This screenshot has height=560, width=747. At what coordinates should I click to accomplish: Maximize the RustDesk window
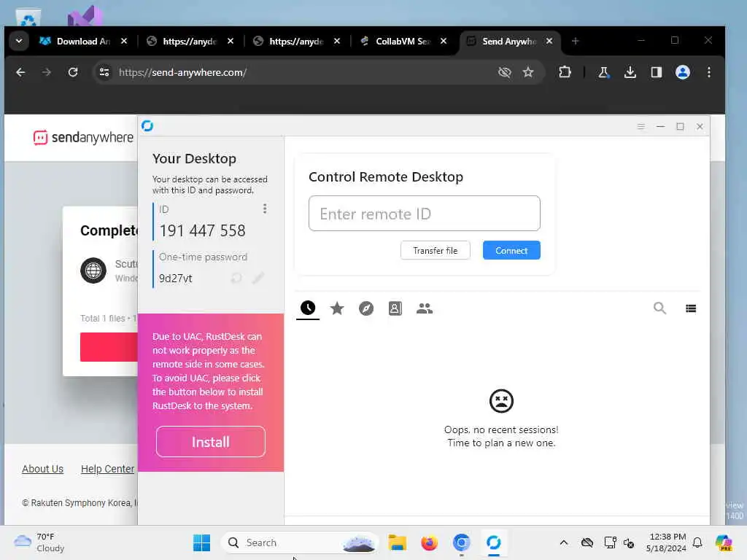tap(680, 127)
